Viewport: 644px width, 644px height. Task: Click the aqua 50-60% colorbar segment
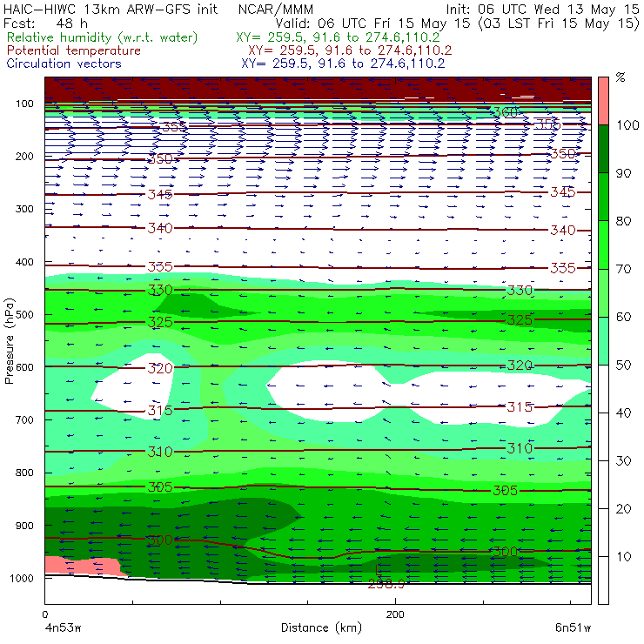[x=603, y=341]
